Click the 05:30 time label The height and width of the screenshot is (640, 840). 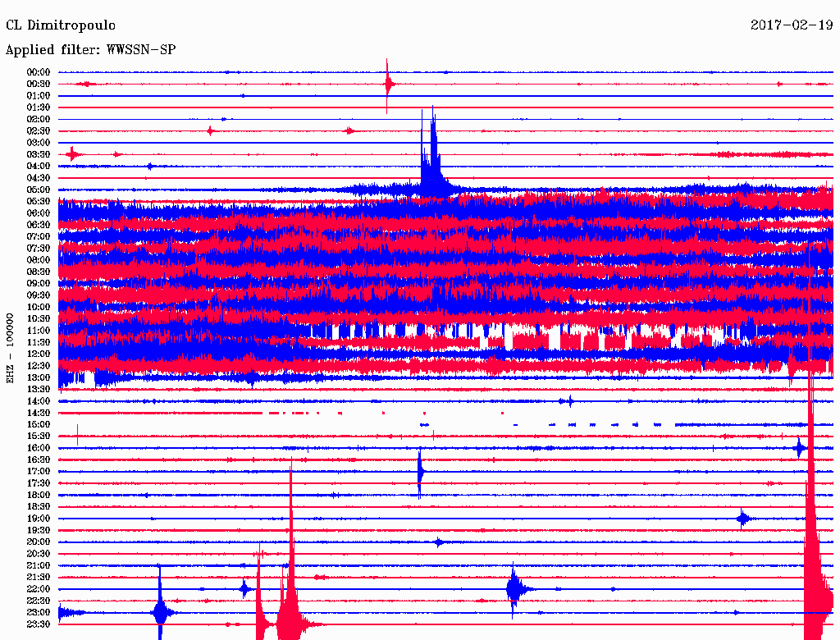coord(39,202)
